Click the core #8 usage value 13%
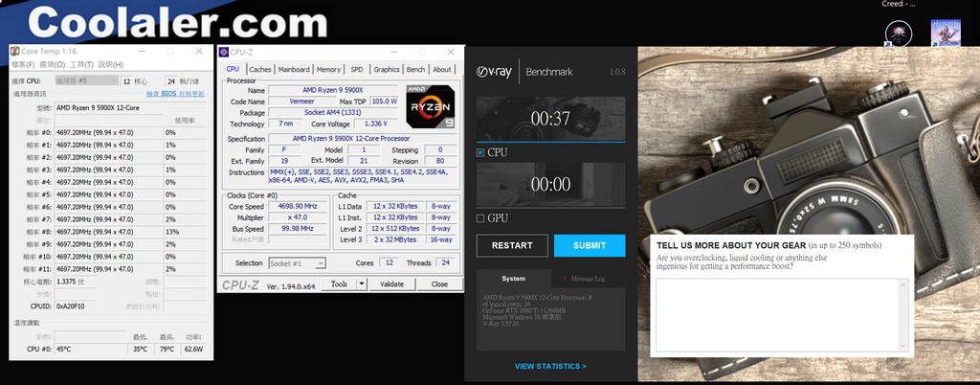 [185, 232]
